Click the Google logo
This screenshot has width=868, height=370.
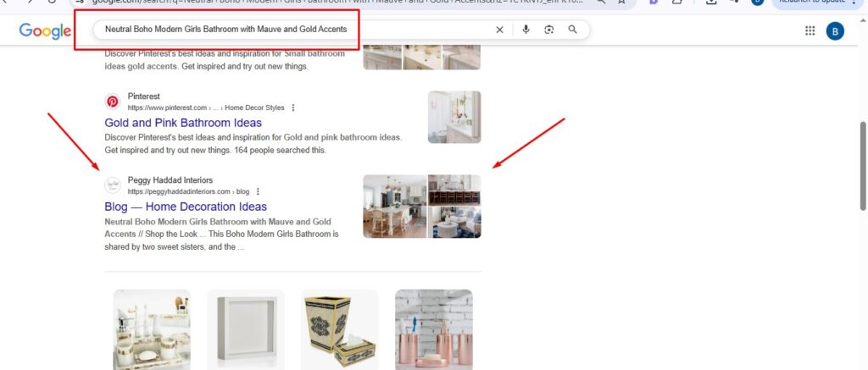[x=45, y=31]
